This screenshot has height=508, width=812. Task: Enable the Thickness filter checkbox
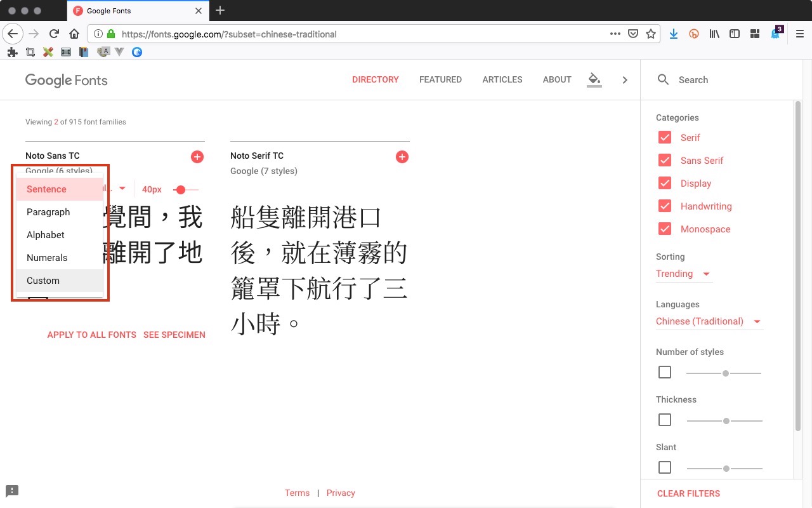665,420
